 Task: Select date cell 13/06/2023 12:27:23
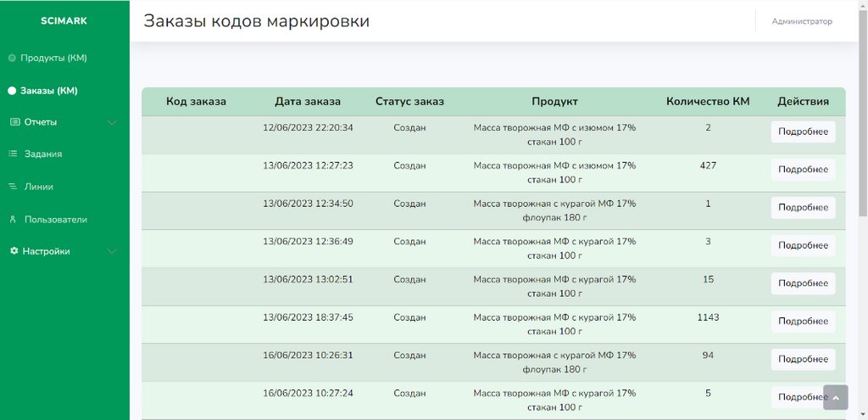[x=308, y=165]
